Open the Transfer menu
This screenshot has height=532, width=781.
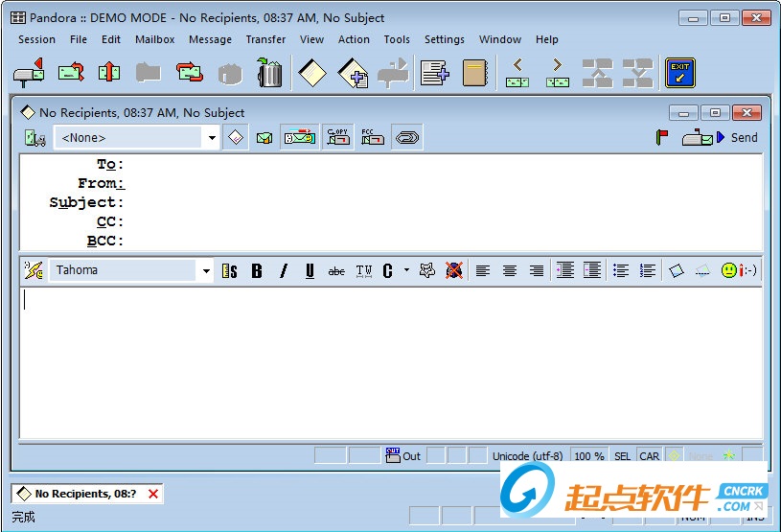pyautogui.click(x=266, y=39)
